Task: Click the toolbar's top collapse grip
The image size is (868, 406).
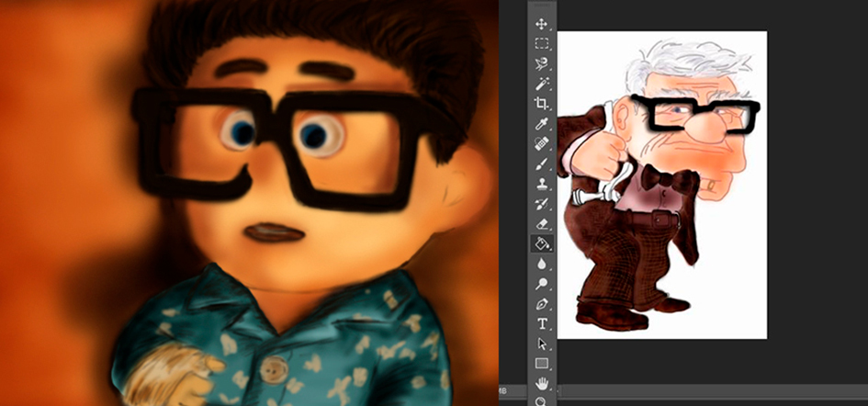Action: tap(542, 5)
